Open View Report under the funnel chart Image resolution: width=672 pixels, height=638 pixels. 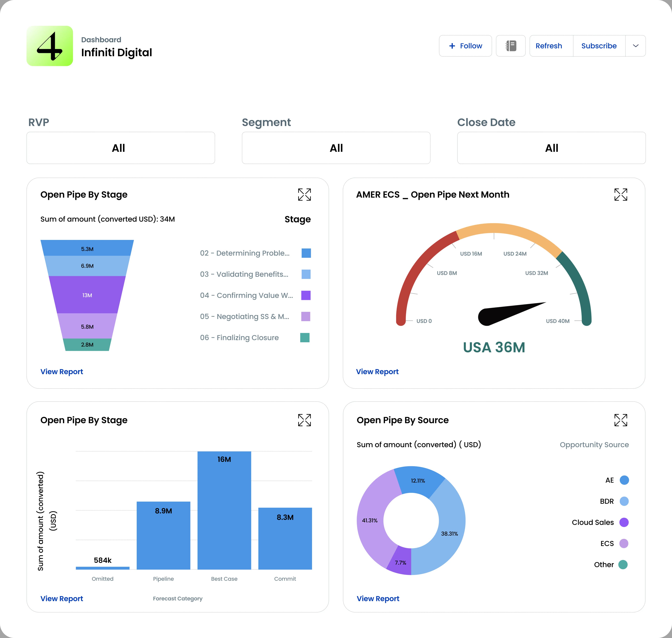[x=62, y=371]
